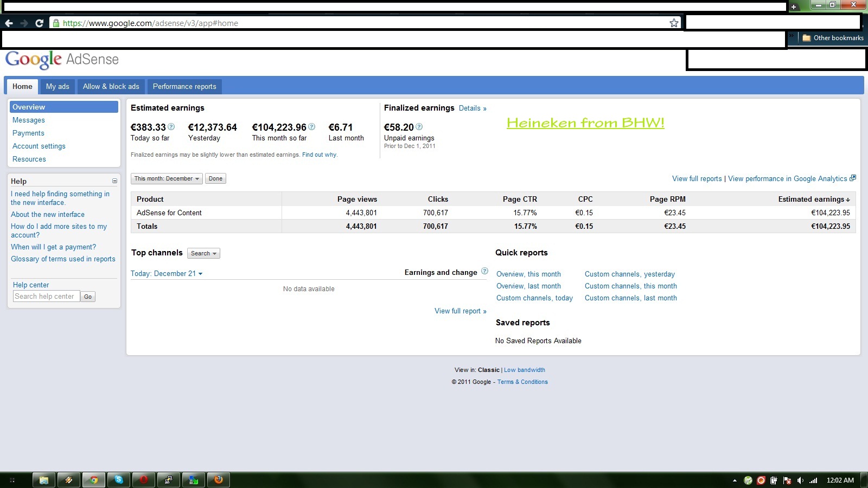
Task: Open the This month: December dropdown
Action: [x=167, y=178]
